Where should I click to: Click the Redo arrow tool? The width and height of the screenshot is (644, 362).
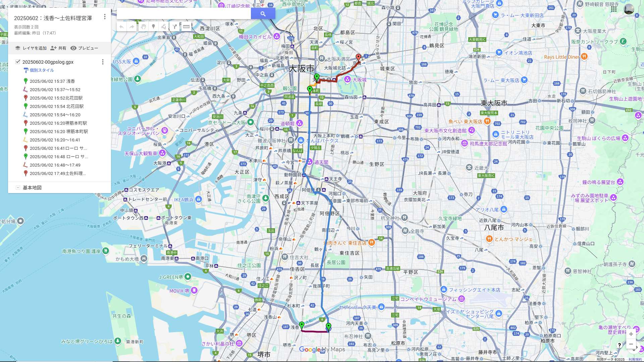[132, 27]
